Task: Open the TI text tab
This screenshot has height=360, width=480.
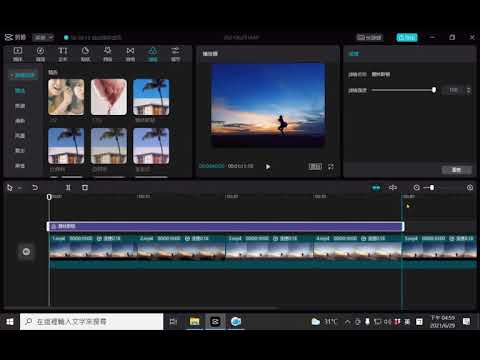Action: coord(63,54)
